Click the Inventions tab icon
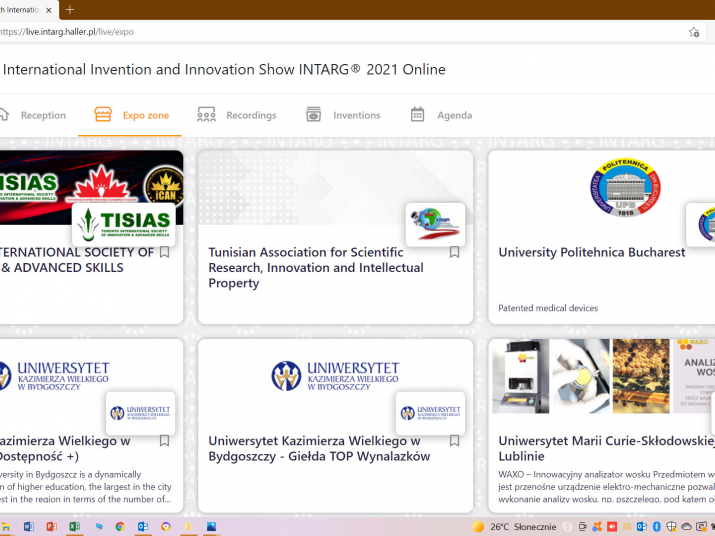 point(314,115)
